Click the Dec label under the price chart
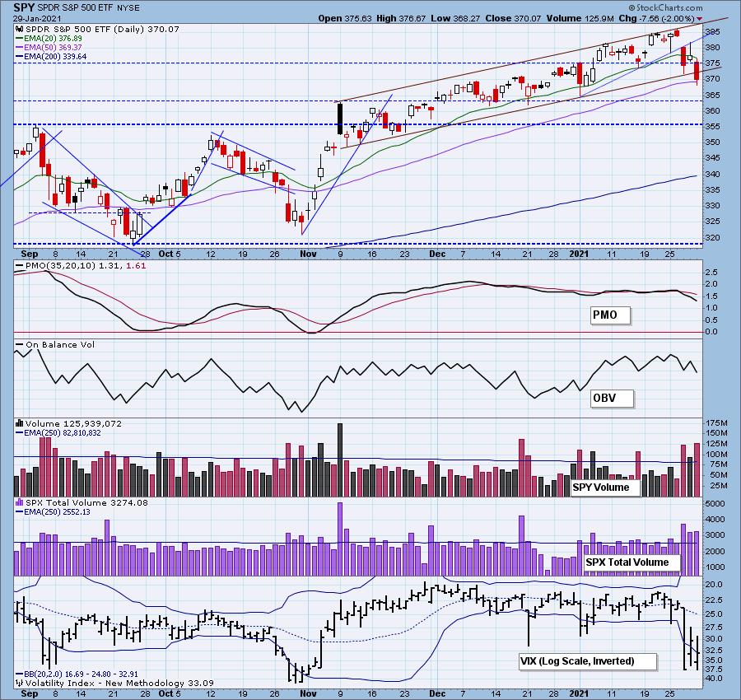This screenshot has width=741, height=700. coord(437,254)
